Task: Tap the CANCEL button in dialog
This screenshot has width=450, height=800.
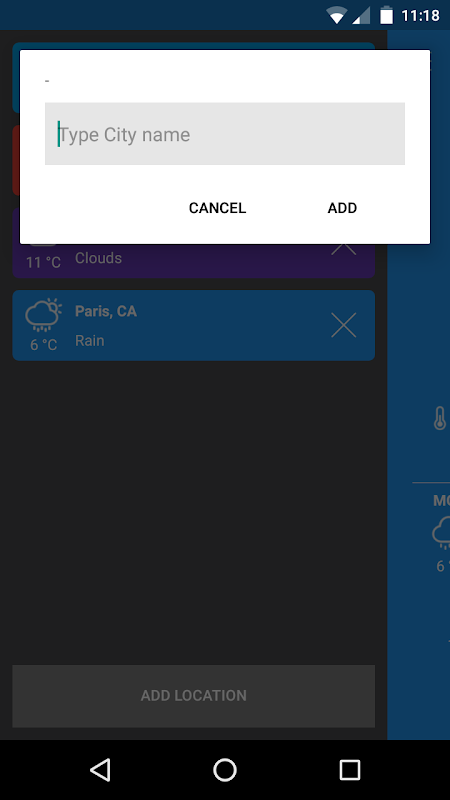Action: [217, 208]
